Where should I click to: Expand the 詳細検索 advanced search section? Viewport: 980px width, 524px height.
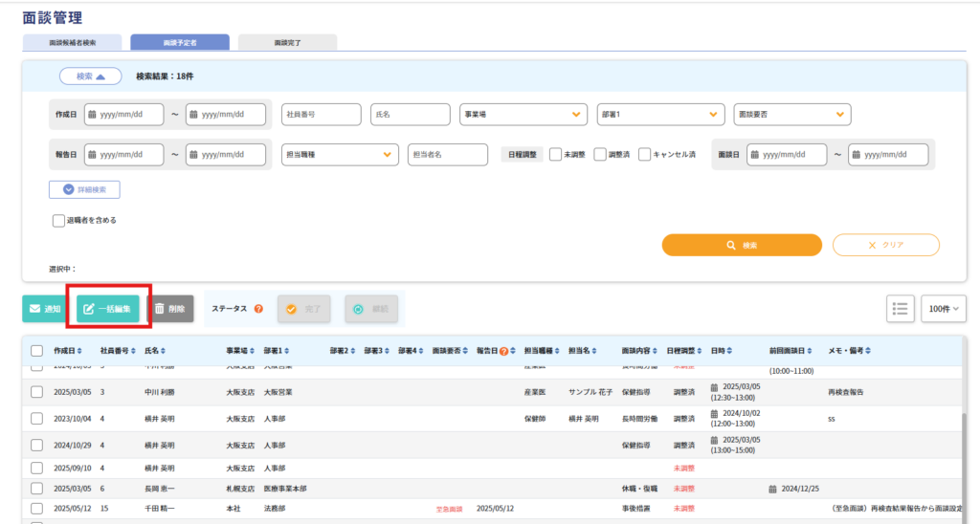pos(85,189)
